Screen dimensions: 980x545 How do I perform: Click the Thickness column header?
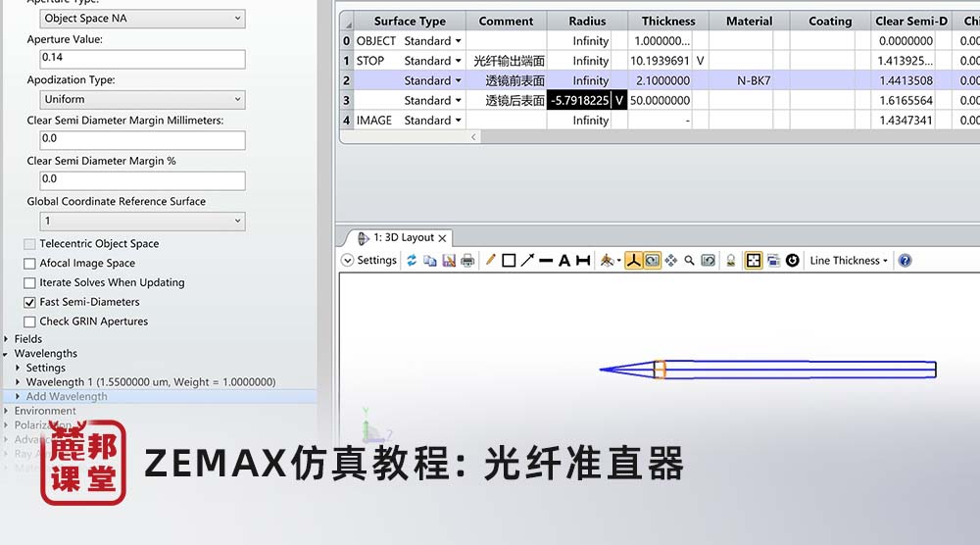click(668, 22)
